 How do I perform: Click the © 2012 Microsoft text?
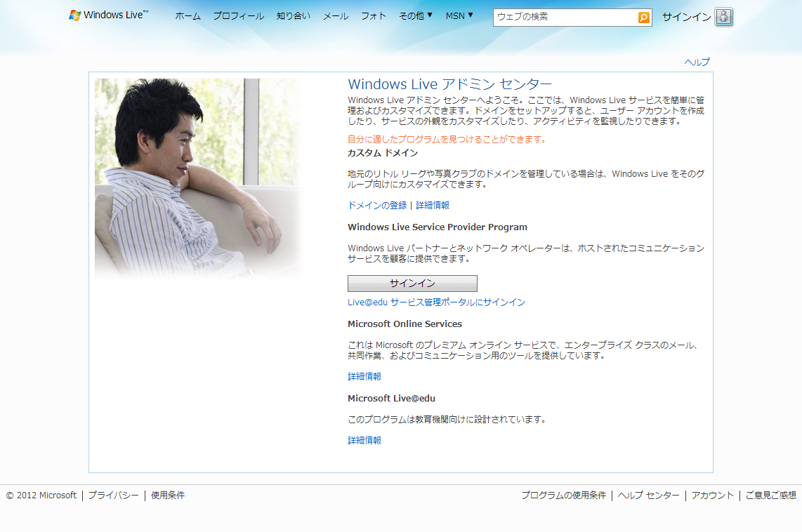pos(41,496)
